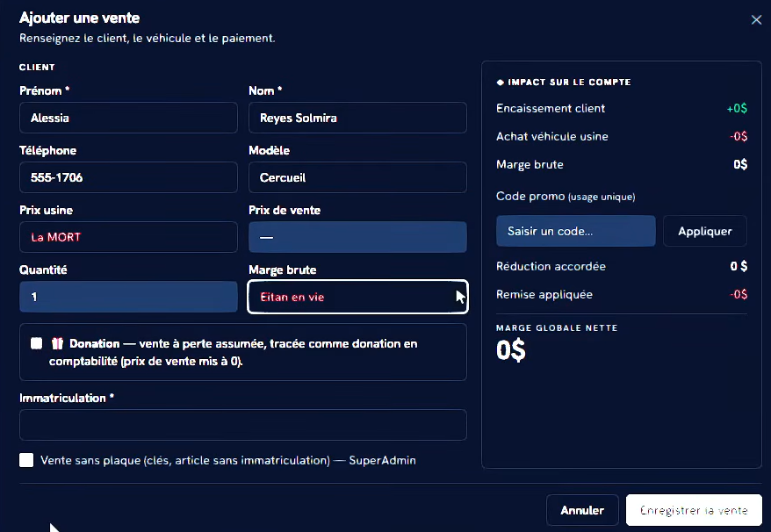Close the Ajouter une vente dialog
771x532 pixels.
coord(756,19)
